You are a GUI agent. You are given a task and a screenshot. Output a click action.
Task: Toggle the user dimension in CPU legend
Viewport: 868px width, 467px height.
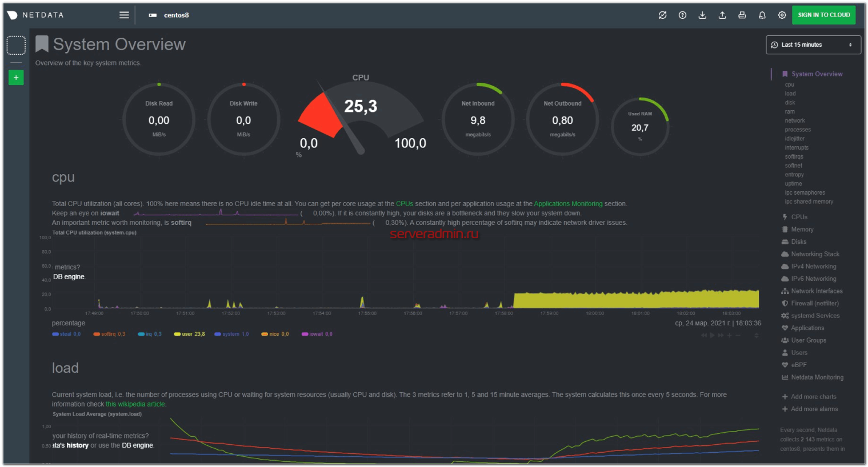pos(189,334)
